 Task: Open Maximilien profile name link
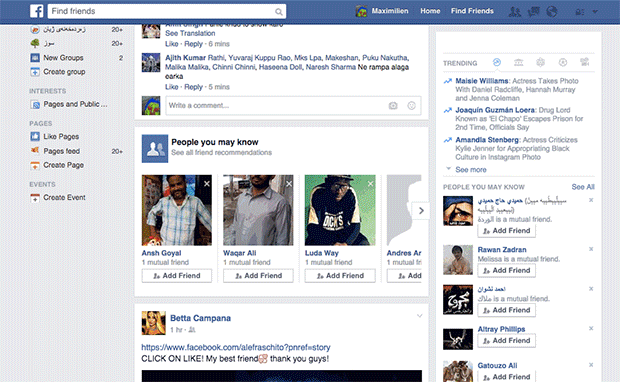tap(390, 11)
